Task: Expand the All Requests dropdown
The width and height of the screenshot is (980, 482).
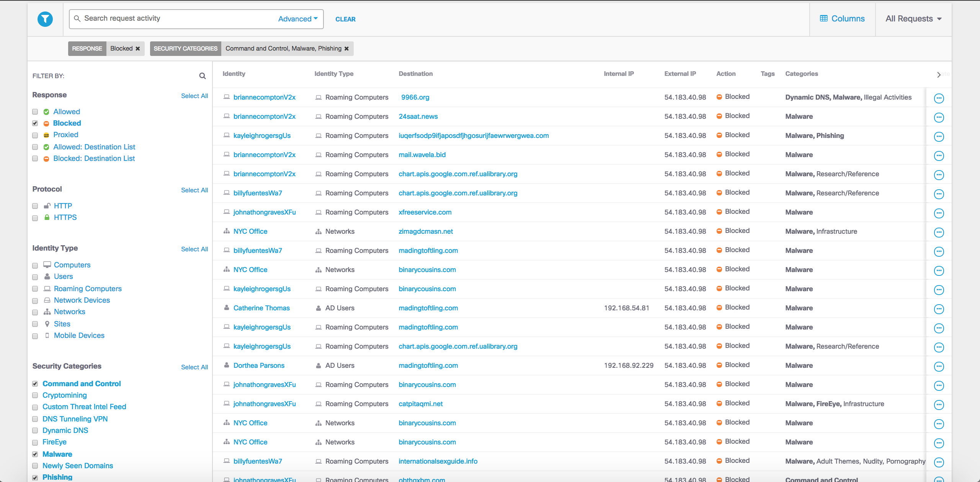Action: pos(913,19)
